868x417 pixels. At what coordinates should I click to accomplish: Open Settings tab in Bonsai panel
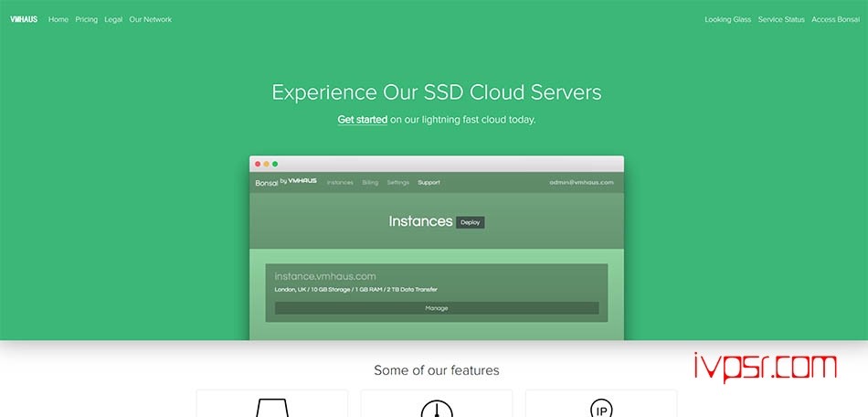point(398,183)
